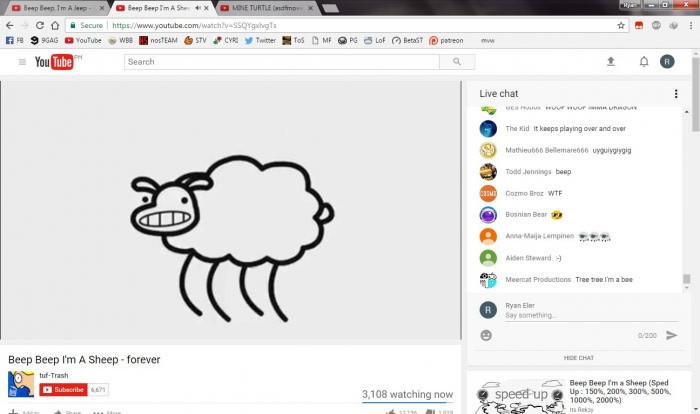The height and width of the screenshot is (414, 700).
Task: Open the account avatar with letter R
Action: [667, 62]
